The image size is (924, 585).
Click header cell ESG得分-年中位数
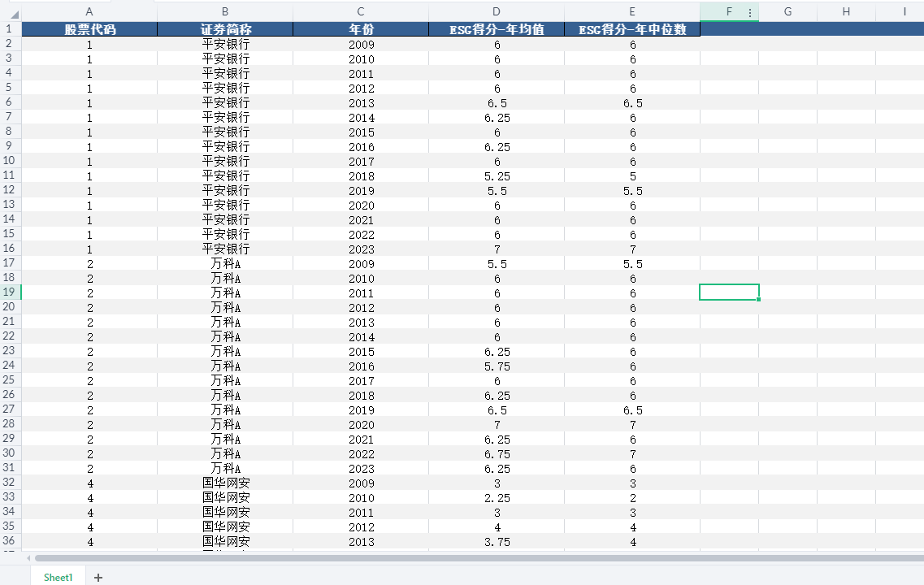coord(632,29)
